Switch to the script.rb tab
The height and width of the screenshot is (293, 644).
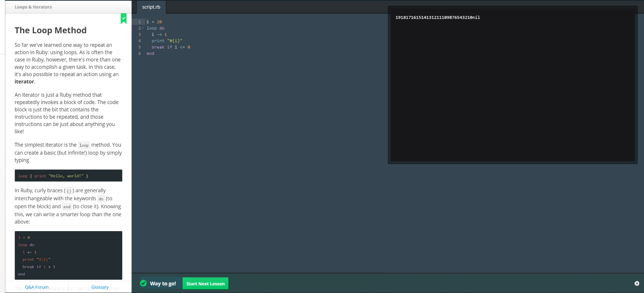tap(151, 7)
